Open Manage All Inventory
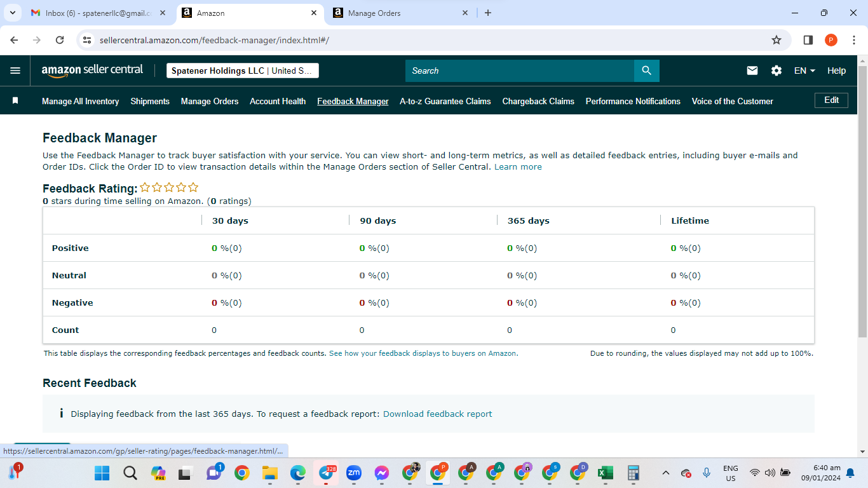 pos(80,101)
